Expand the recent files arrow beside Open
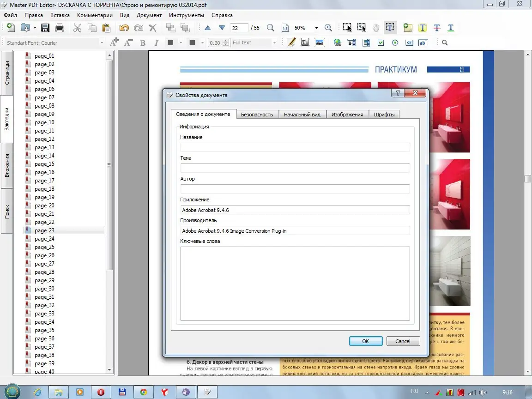 point(35,28)
